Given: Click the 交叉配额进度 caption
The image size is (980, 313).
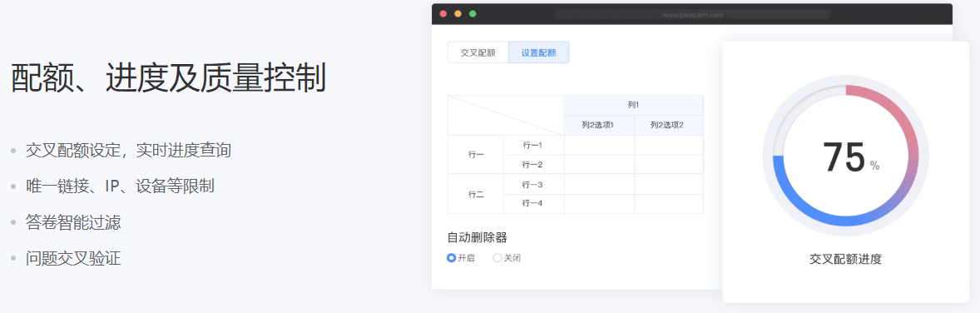Looking at the screenshot, I should pyautogui.click(x=845, y=259).
